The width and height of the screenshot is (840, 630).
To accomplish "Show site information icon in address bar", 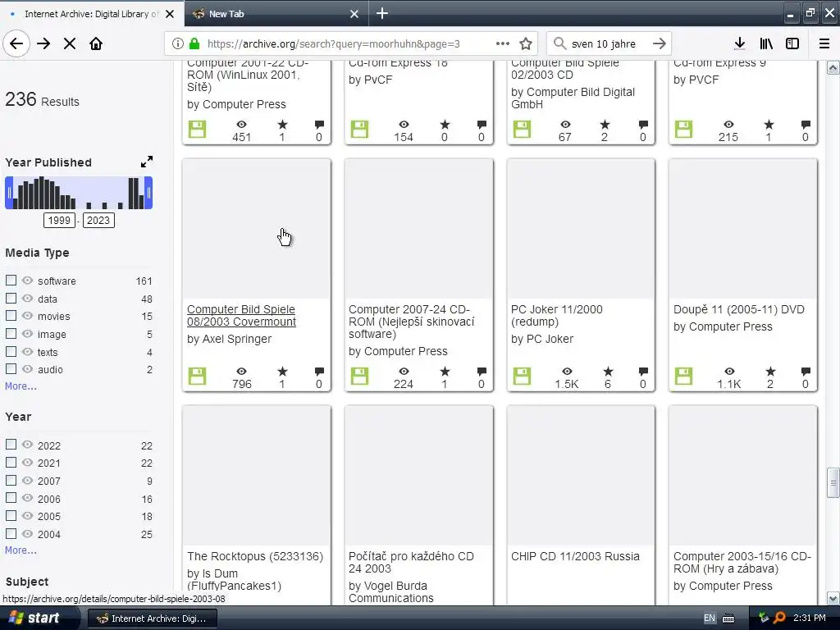I will pos(178,43).
